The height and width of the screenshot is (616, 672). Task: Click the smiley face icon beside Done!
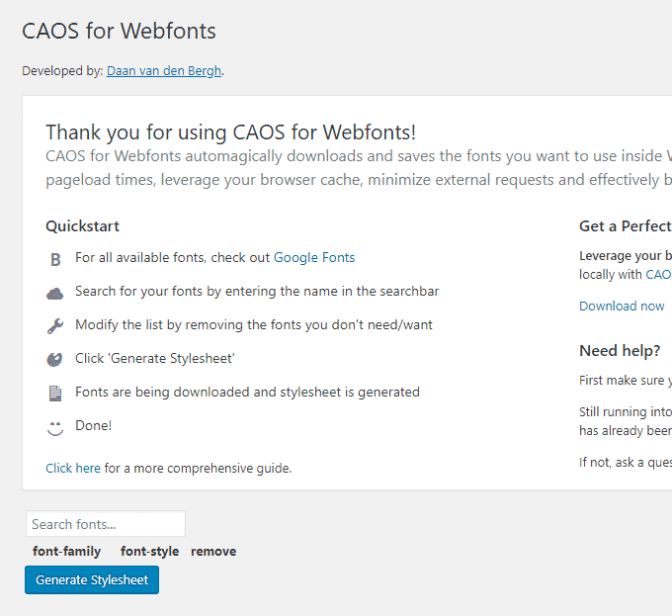tap(55, 428)
